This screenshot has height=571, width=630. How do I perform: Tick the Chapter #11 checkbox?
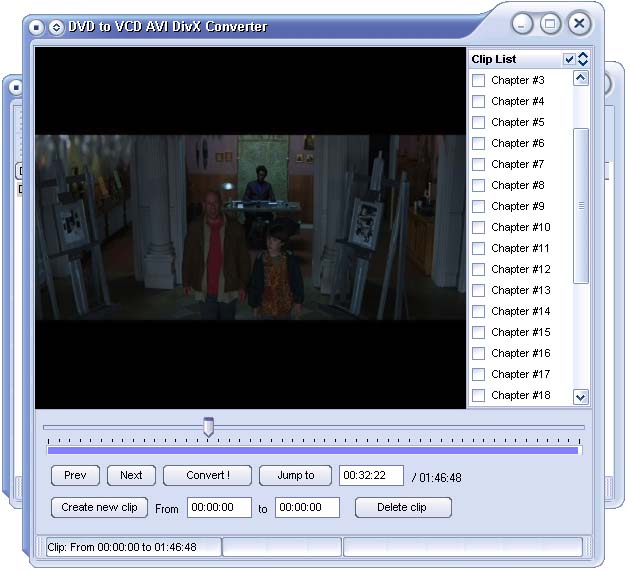click(478, 248)
